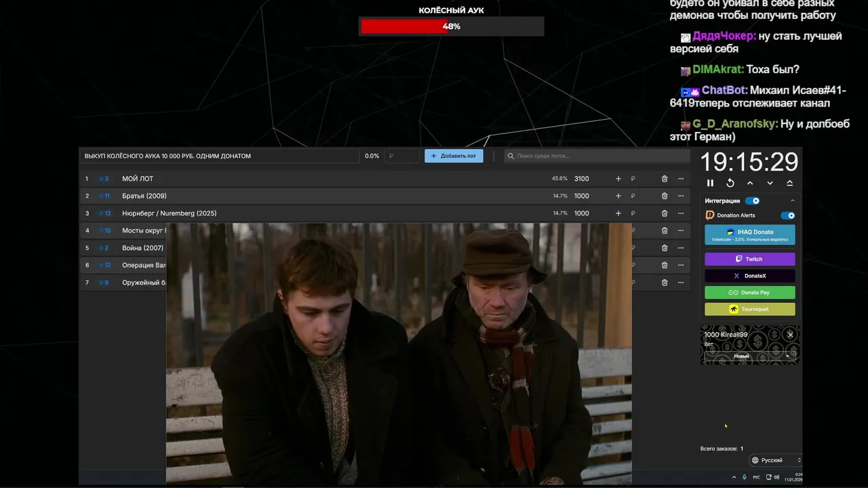Click the Добавить лот button
Viewport: 868px width, 488px height.
(x=454, y=156)
